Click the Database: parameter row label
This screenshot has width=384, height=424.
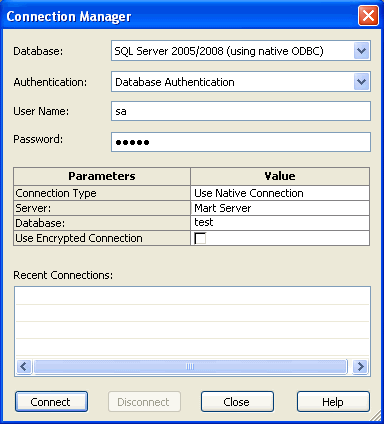point(102,223)
